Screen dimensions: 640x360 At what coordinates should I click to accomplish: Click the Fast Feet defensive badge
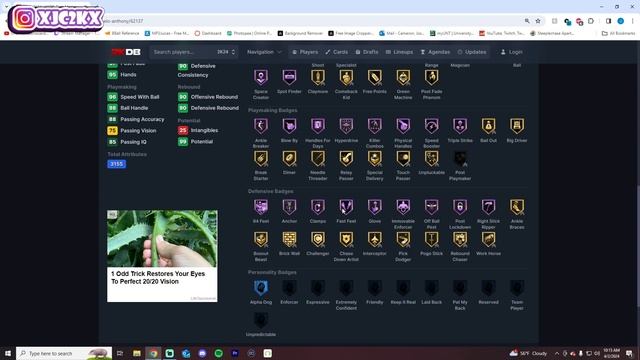point(346,207)
